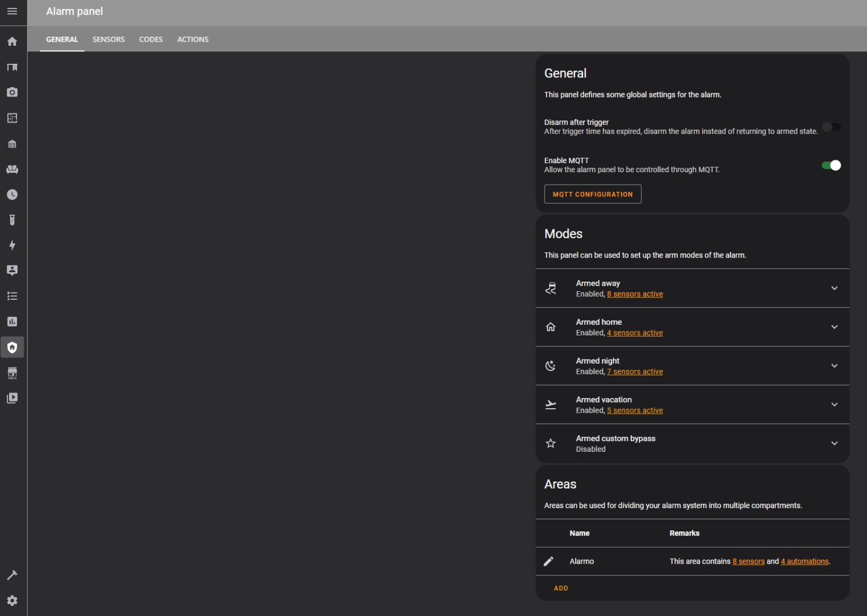Open the HACS store icon
Screen dimensions: 867x616
coord(12,373)
